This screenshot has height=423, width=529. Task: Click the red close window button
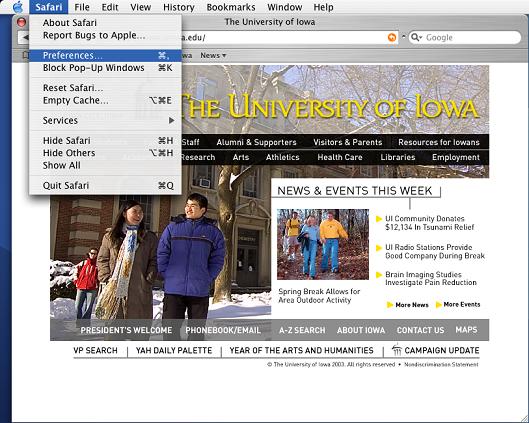[21, 22]
